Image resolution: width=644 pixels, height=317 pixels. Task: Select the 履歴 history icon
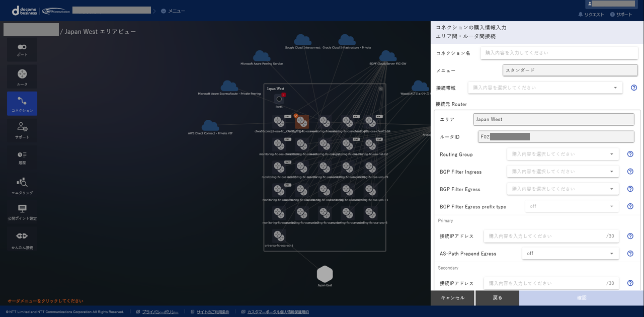(22, 157)
